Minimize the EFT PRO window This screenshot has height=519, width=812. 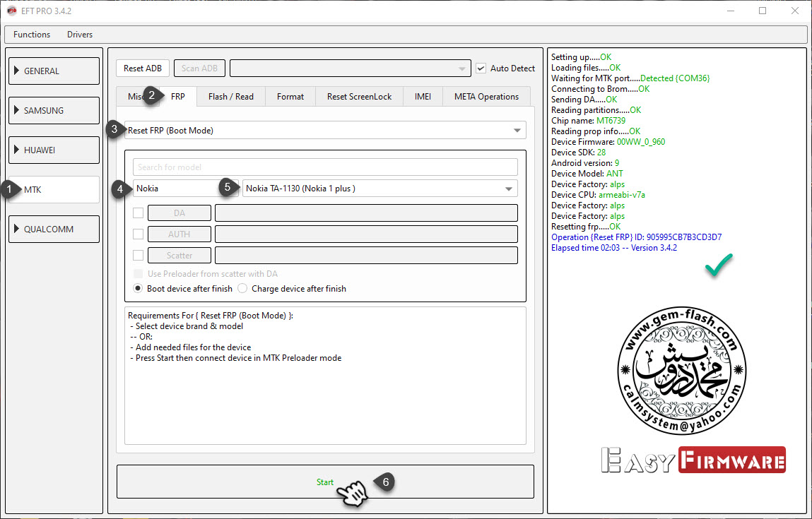[x=730, y=11]
